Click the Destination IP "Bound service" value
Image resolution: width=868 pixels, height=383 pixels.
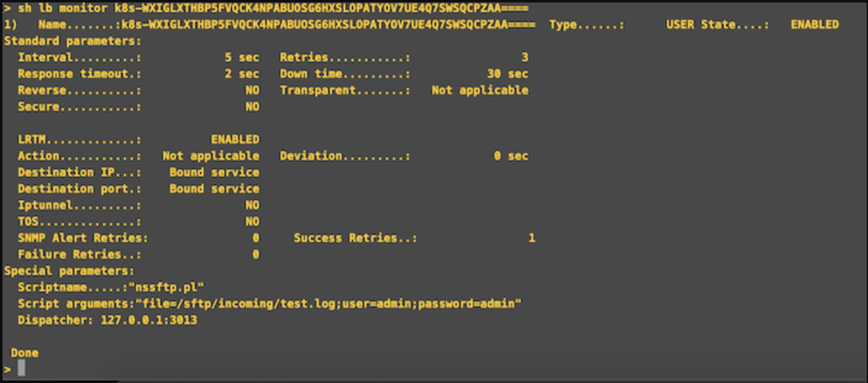pyautogui.click(x=214, y=172)
